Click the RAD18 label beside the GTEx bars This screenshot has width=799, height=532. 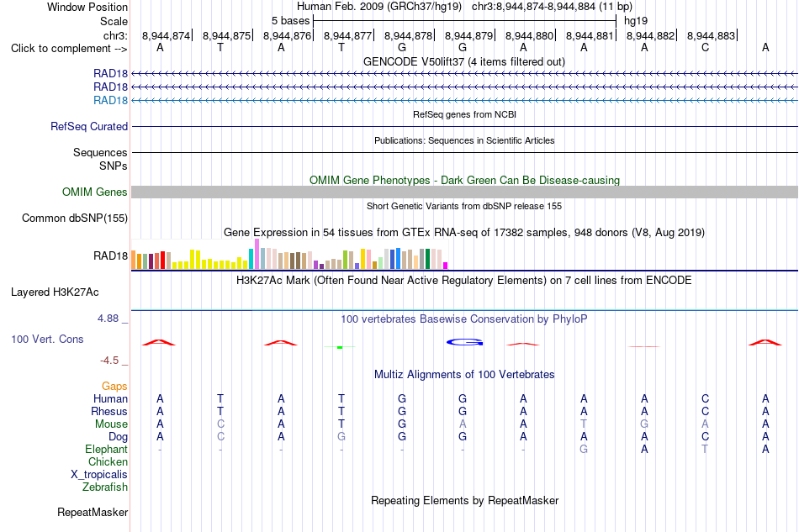click(110, 255)
